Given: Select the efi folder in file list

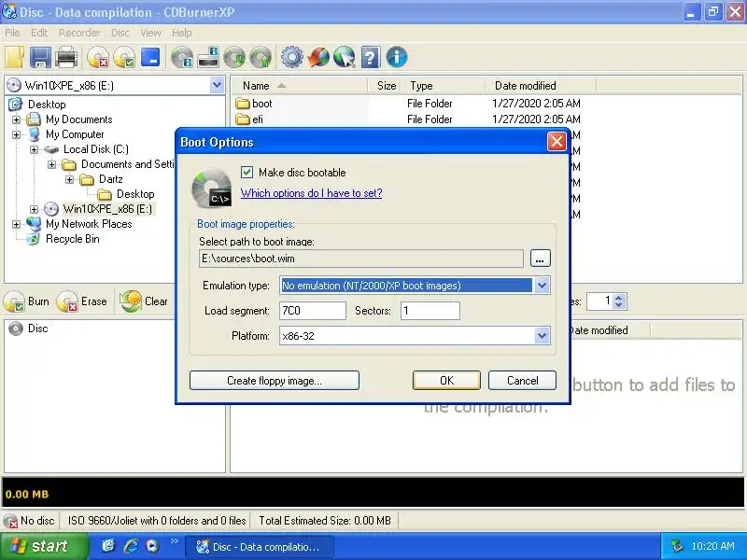Looking at the screenshot, I should pyautogui.click(x=249, y=119).
